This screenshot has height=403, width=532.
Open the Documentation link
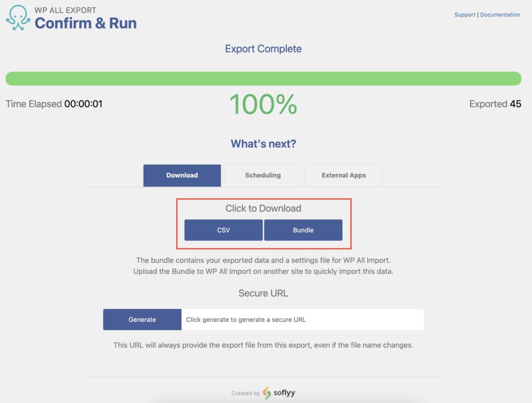pos(500,14)
